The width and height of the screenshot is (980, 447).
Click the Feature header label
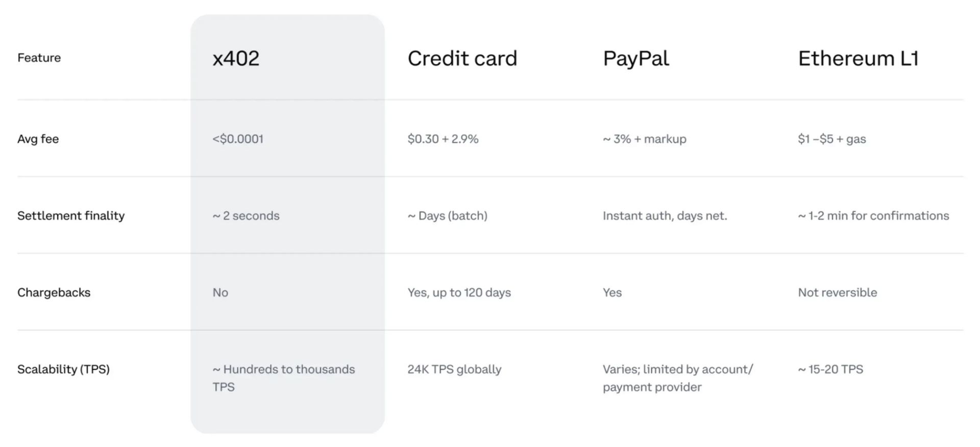pyautogui.click(x=39, y=58)
